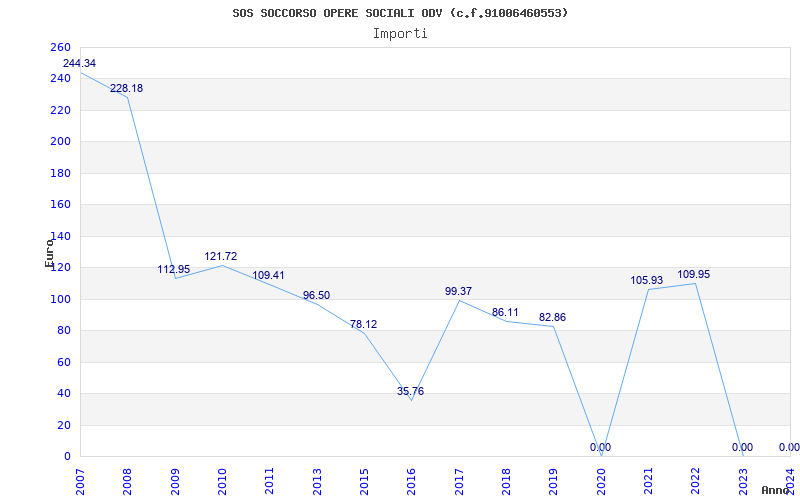Select the 244.34 data label
800x500 pixels.
pyautogui.click(x=79, y=63)
